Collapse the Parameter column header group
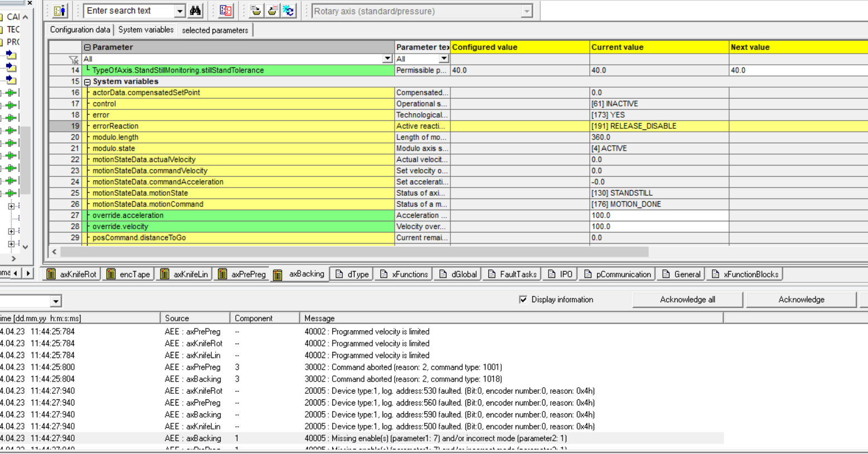Viewport: 868px width, 454px height. [x=88, y=47]
